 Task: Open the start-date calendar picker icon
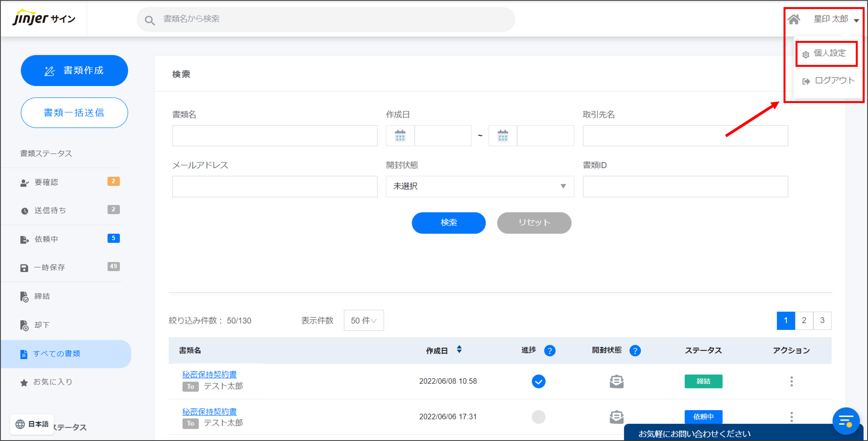(x=400, y=136)
